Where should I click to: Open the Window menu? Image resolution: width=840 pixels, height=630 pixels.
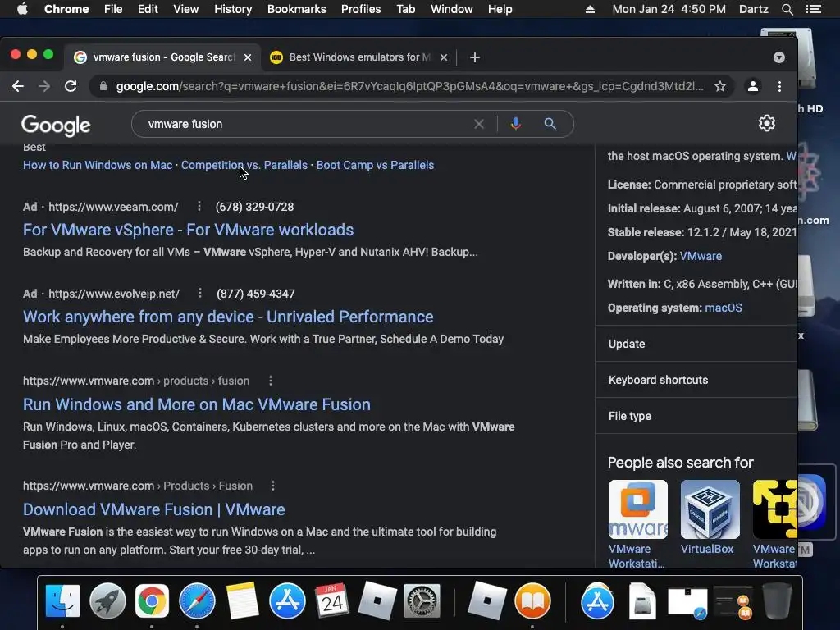click(x=452, y=9)
